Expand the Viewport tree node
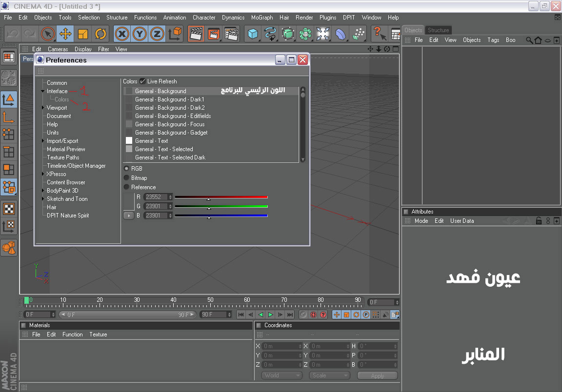Image resolution: width=562 pixels, height=392 pixels. click(x=43, y=107)
